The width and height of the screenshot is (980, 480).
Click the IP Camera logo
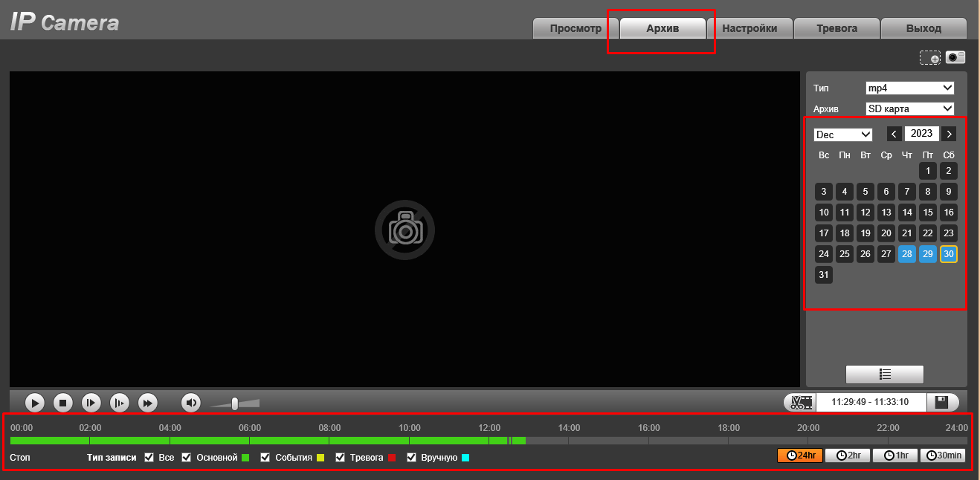click(x=65, y=22)
